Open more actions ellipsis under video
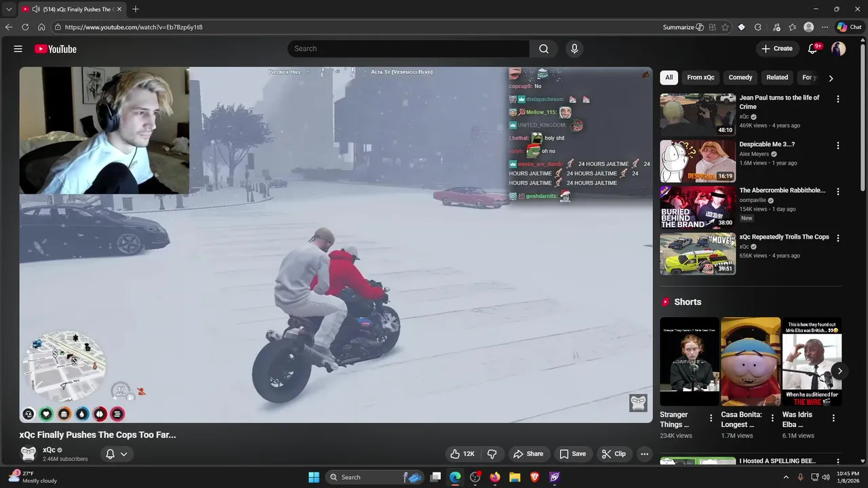This screenshot has width=868, height=488. (x=645, y=454)
